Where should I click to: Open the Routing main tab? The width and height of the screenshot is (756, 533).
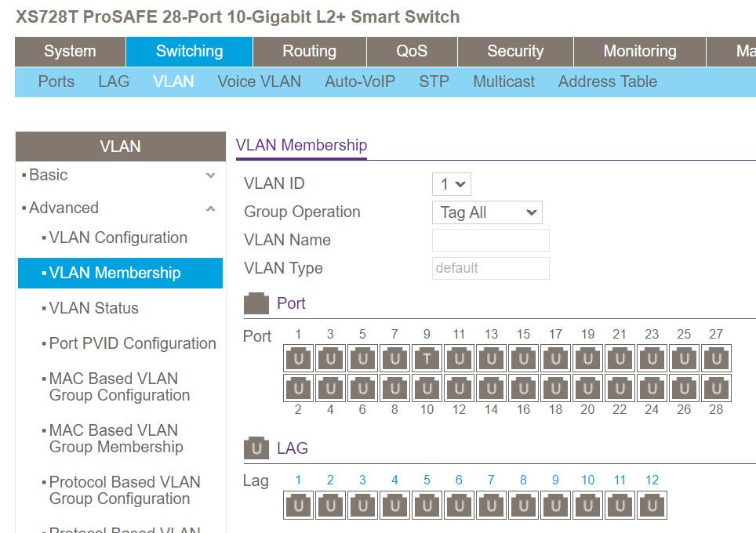point(310,51)
